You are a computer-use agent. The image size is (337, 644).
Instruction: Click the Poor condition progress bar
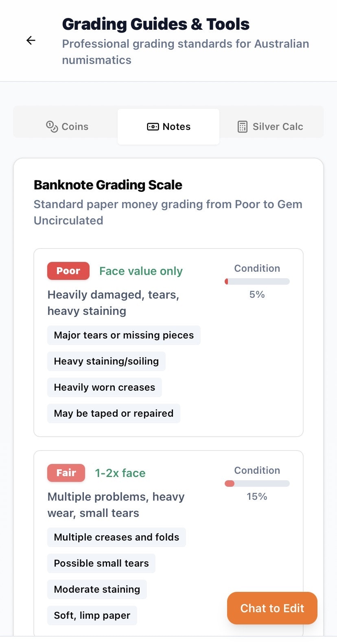[x=257, y=281]
